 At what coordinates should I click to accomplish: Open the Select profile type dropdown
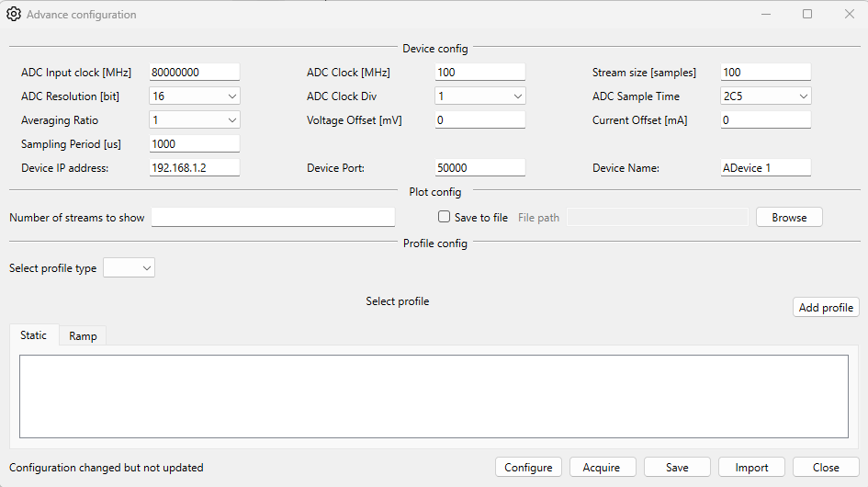pyautogui.click(x=130, y=268)
